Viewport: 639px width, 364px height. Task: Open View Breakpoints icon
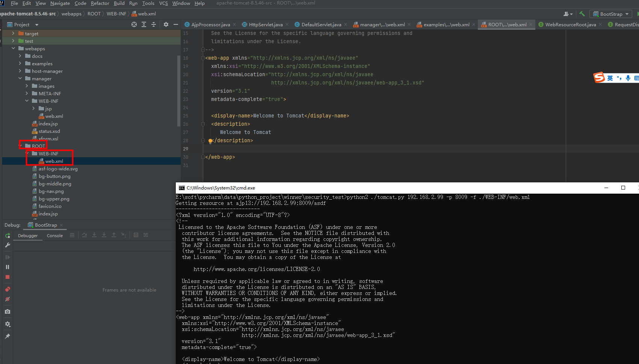pyautogui.click(x=8, y=289)
